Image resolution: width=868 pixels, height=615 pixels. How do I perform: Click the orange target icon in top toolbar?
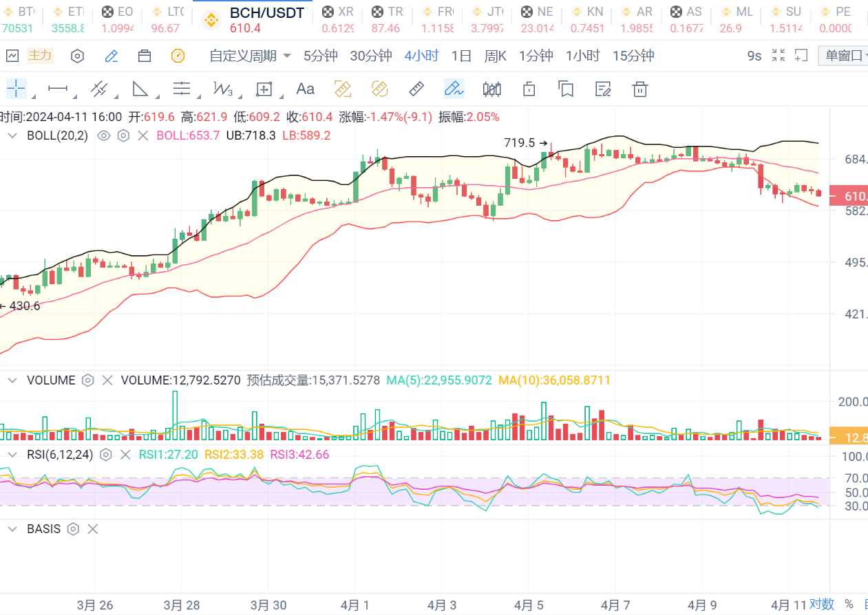tap(178, 56)
